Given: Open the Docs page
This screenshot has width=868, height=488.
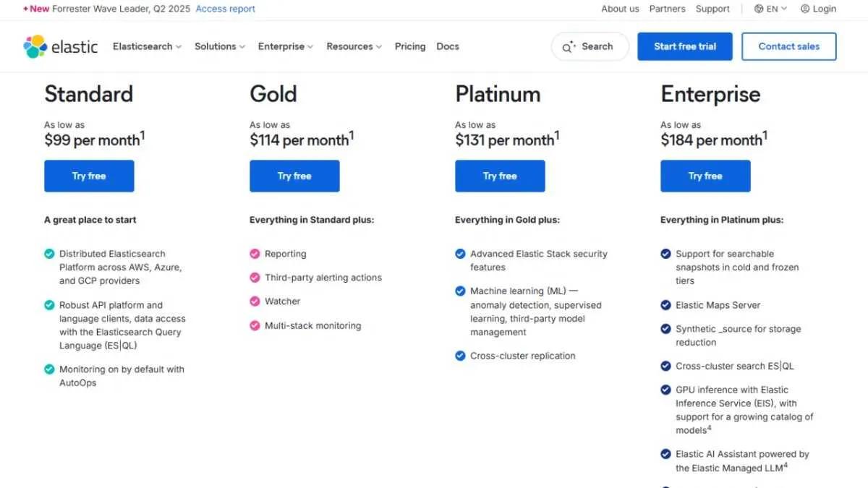Looking at the screenshot, I should pyautogui.click(x=448, y=46).
